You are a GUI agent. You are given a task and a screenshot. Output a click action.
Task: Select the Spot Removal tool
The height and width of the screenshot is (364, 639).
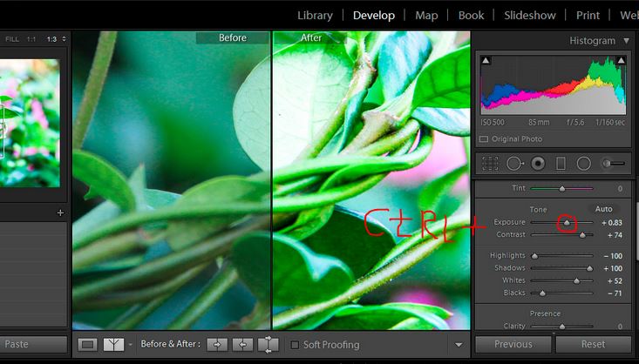514,163
